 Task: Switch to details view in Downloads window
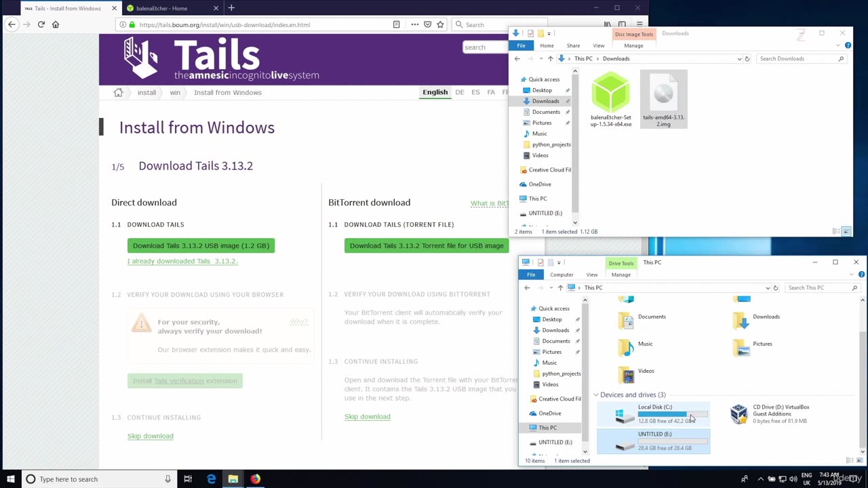[x=836, y=232]
